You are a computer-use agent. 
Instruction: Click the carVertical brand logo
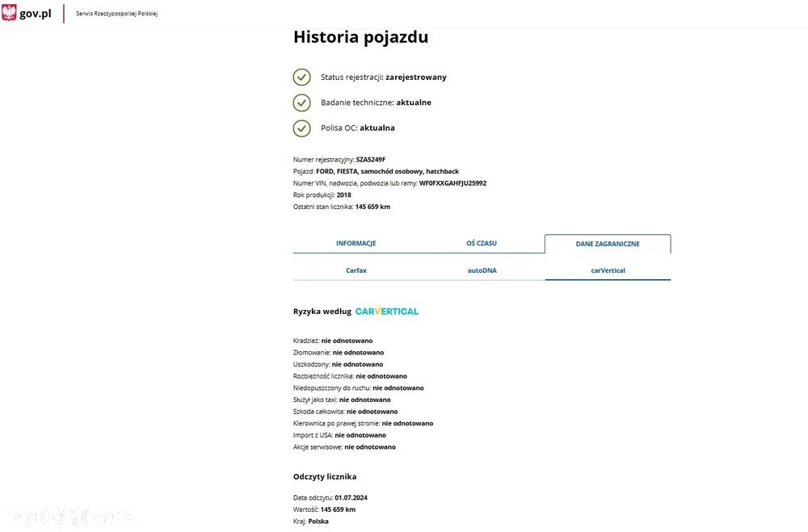pos(387,311)
